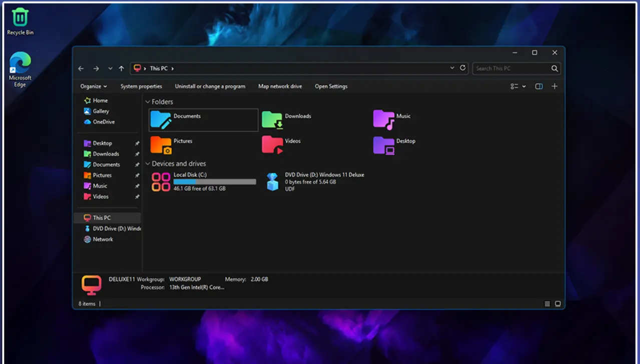Click the This PC monitor icon in the address bar
Image resolution: width=640 pixels, height=364 pixels.
tap(137, 68)
